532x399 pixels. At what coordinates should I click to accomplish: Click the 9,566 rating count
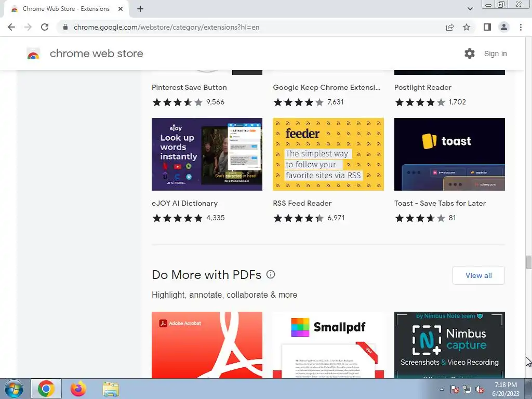(215, 102)
